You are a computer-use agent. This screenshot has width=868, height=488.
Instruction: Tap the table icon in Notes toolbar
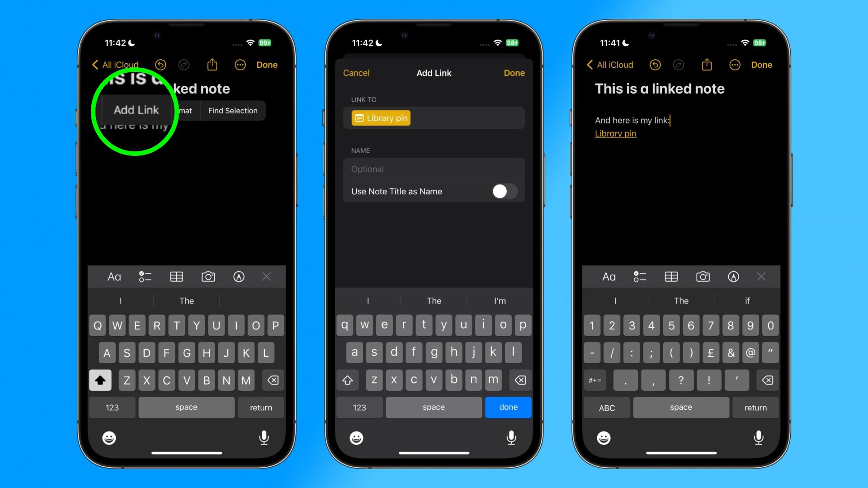click(176, 277)
